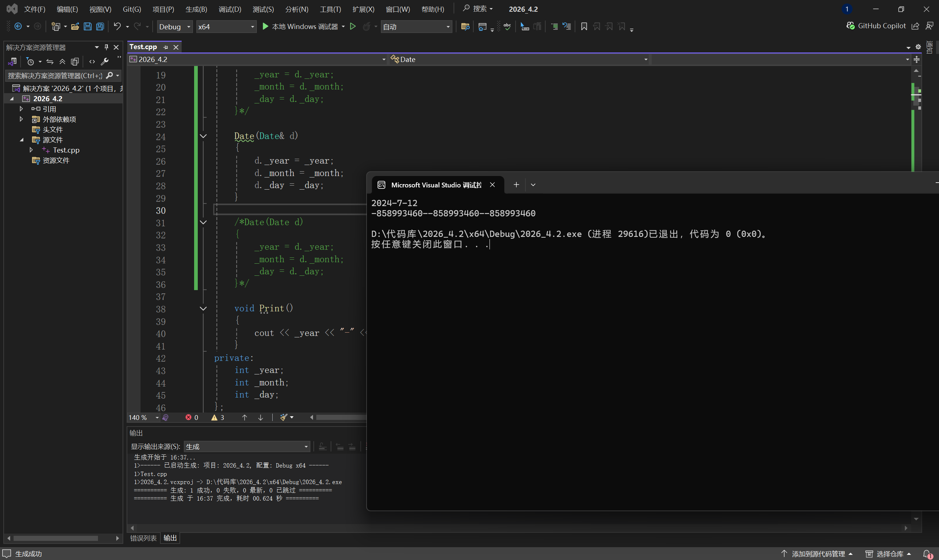Pin the Solution Explorer panel
Viewport: 939px width, 560px height.
106,47
